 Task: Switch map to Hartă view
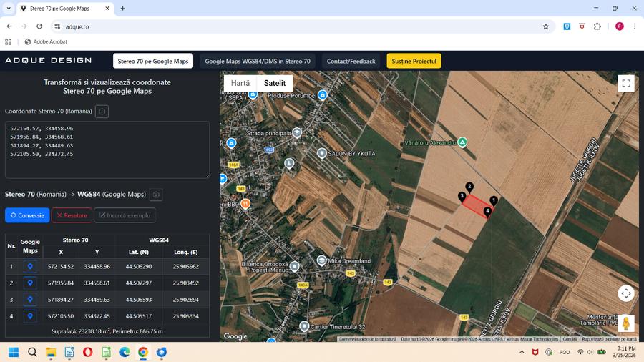point(240,83)
